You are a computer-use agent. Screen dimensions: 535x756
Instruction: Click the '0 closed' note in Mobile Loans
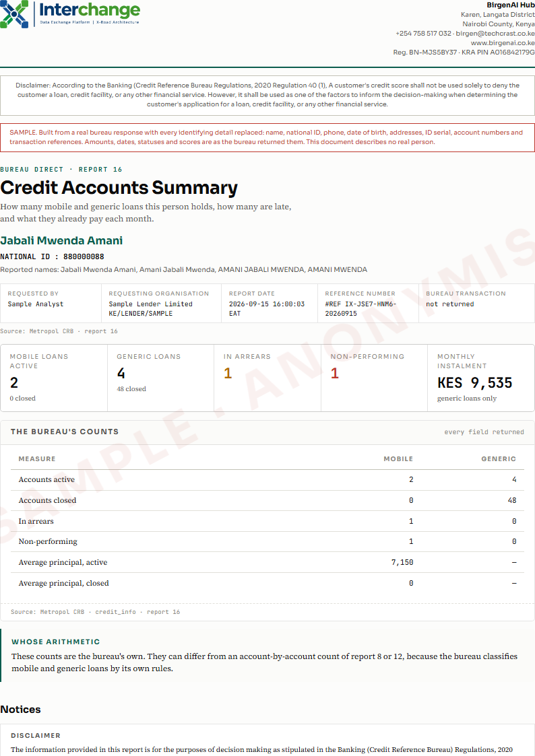click(x=23, y=399)
